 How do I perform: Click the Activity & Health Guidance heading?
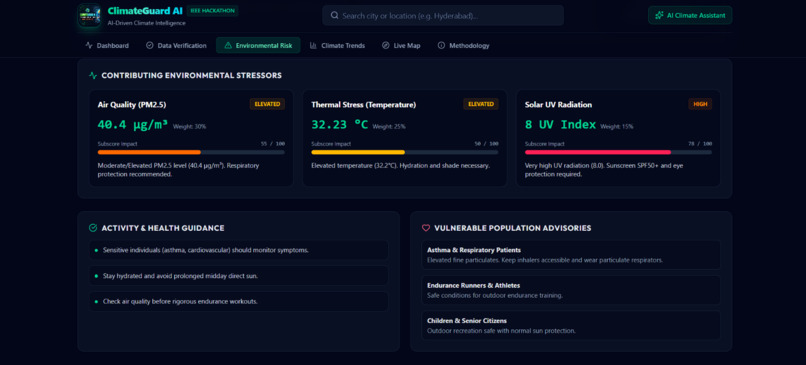pyautogui.click(x=163, y=228)
